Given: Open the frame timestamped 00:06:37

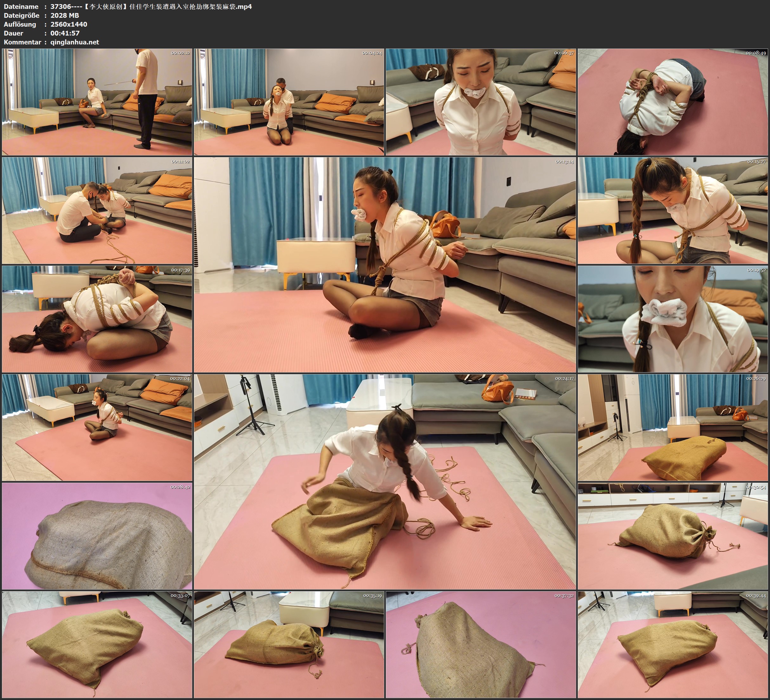Looking at the screenshot, I should pyautogui.click(x=480, y=102).
